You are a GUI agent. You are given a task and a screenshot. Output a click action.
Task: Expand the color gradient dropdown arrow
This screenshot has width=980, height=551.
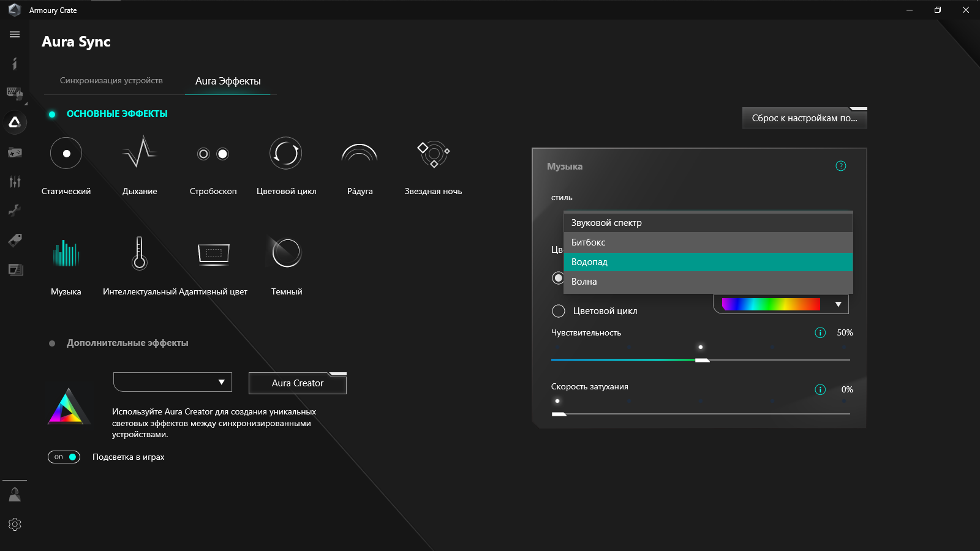point(838,304)
